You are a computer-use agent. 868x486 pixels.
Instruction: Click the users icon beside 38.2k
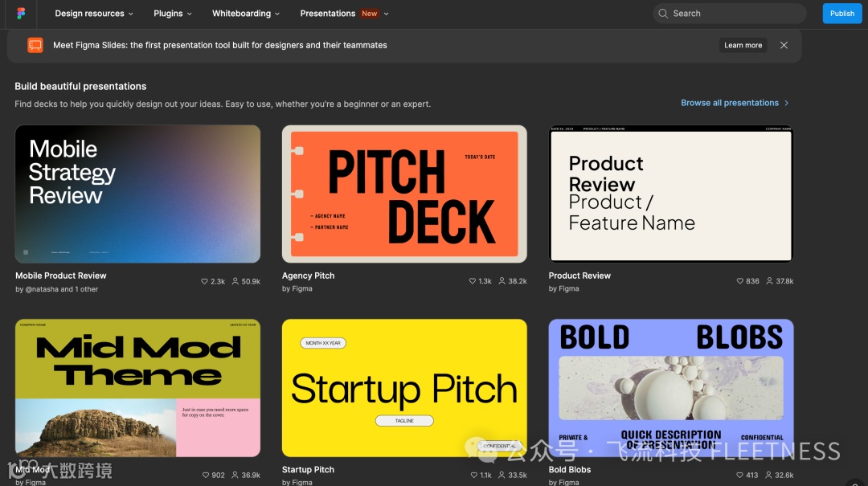coord(502,281)
